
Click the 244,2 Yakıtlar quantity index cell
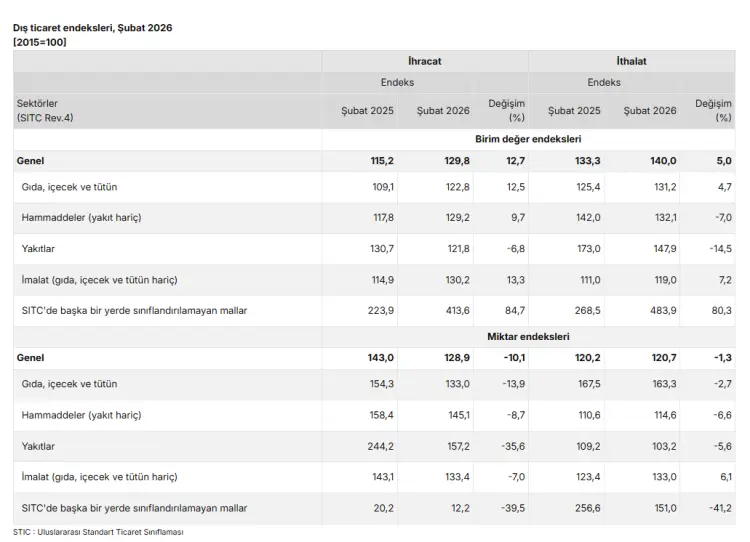379,446
